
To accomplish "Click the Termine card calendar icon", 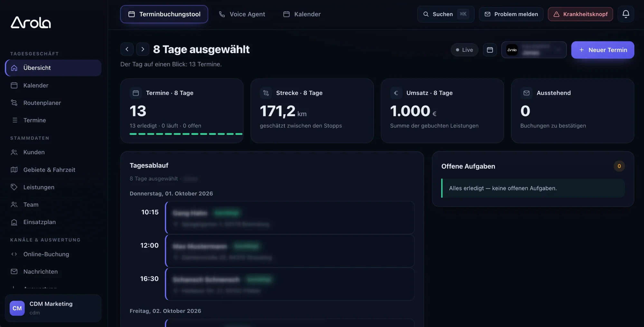I will [x=136, y=93].
